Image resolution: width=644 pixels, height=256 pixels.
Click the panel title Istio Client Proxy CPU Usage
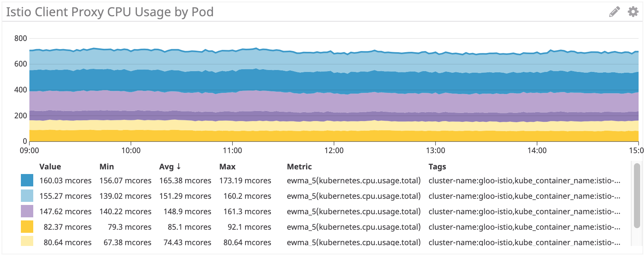110,12
